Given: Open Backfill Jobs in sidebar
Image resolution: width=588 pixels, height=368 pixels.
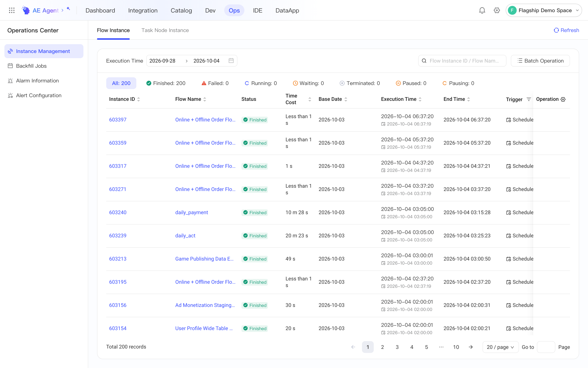Looking at the screenshot, I should (x=44, y=66).
